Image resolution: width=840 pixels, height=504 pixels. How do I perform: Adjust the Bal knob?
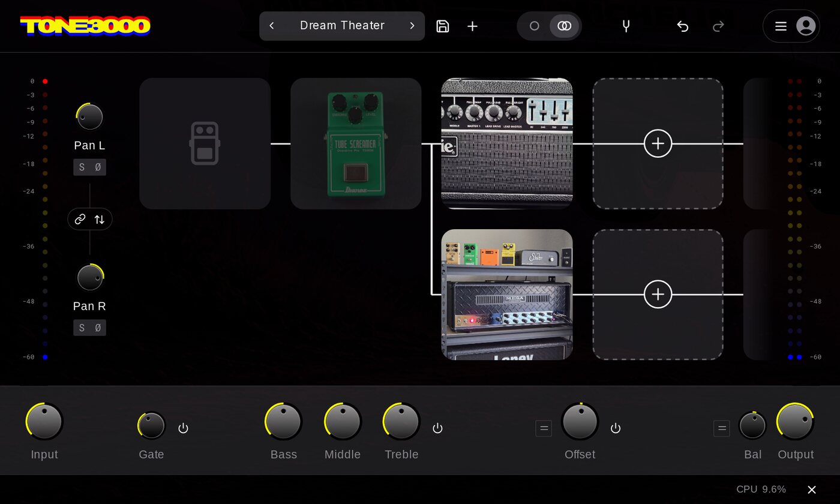click(752, 425)
